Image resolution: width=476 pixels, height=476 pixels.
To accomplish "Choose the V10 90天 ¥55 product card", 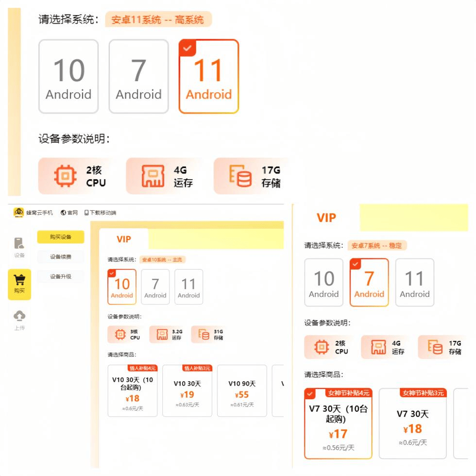I will pyautogui.click(x=242, y=391).
